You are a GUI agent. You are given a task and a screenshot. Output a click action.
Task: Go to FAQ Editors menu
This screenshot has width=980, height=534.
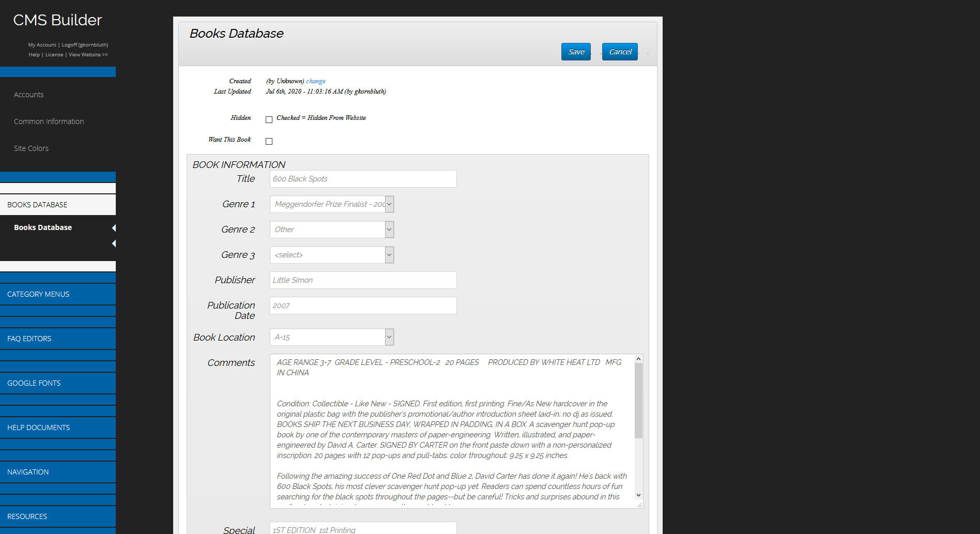[x=29, y=339]
